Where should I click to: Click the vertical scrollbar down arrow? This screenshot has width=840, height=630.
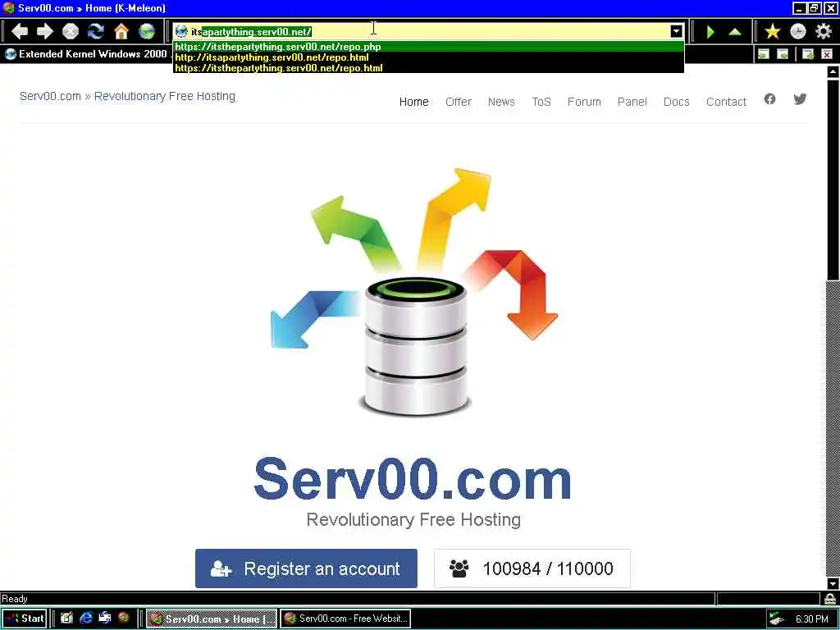[833, 583]
